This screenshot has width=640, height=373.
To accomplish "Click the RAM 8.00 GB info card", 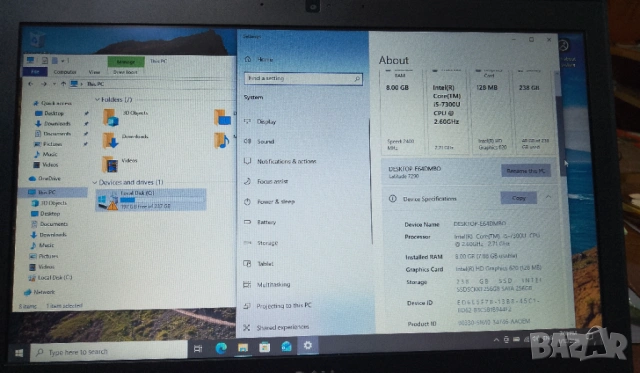I will (402, 111).
